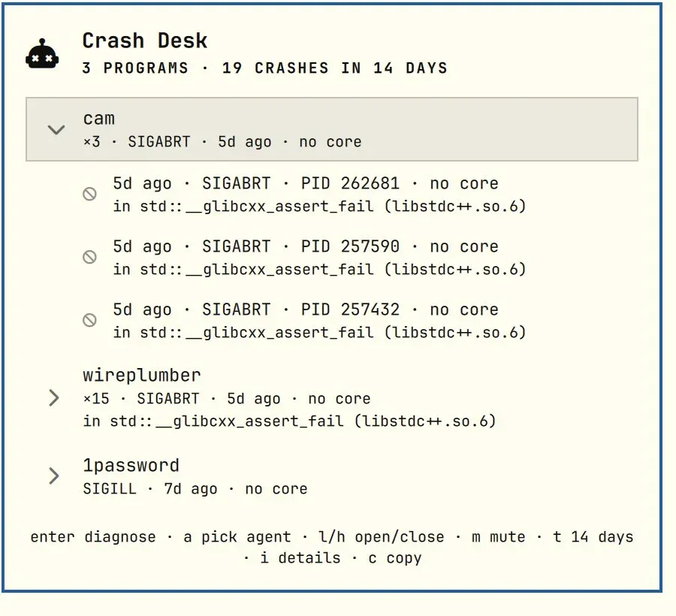Select the cam program row

(x=332, y=129)
